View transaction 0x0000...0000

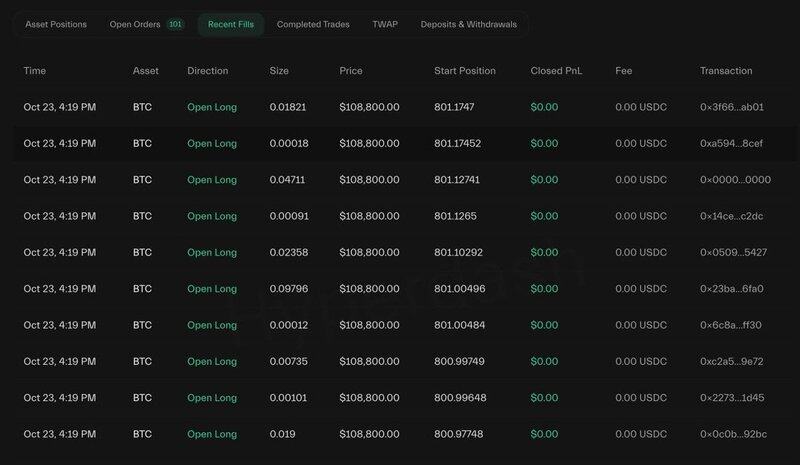735,180
